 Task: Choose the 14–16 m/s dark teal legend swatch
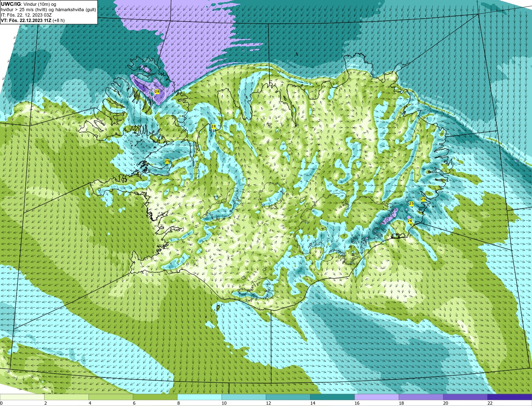coord(332,397)
